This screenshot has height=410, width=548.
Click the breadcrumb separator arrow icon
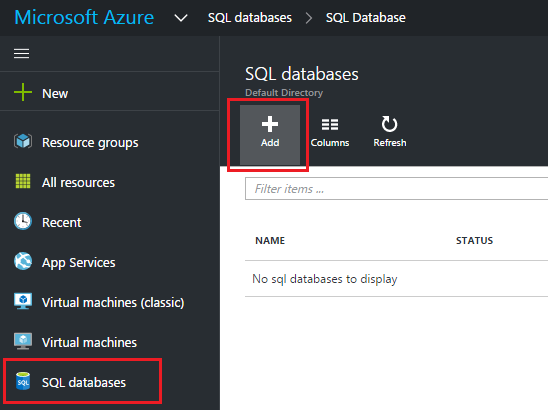(309, 18)
